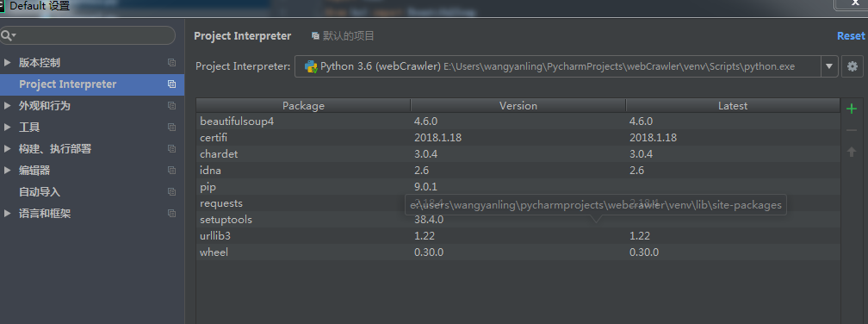Click latest version cell 0.30.0 for wheel
Screen dimensions: 868x324
point(644,252)
